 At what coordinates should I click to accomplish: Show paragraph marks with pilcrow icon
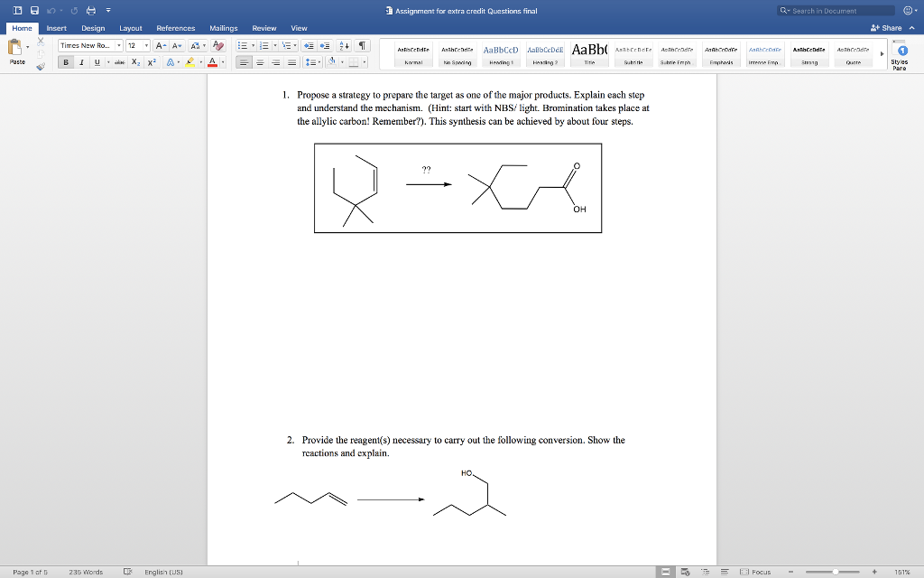[x=362, y=45]
